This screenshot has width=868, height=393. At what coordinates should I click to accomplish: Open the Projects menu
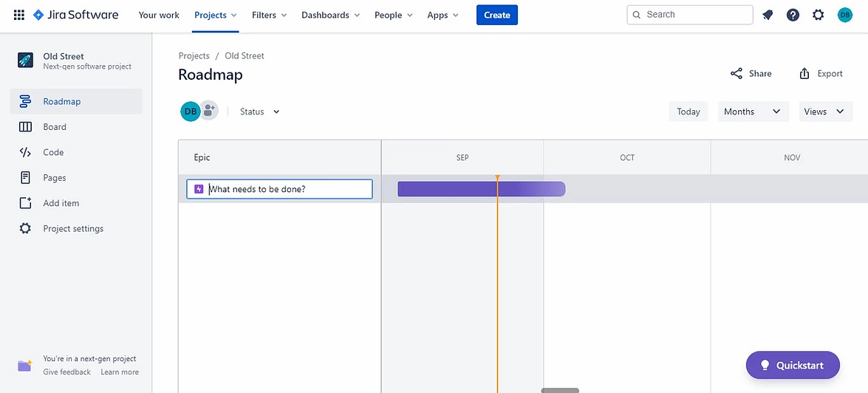click(x=215, y=15)
